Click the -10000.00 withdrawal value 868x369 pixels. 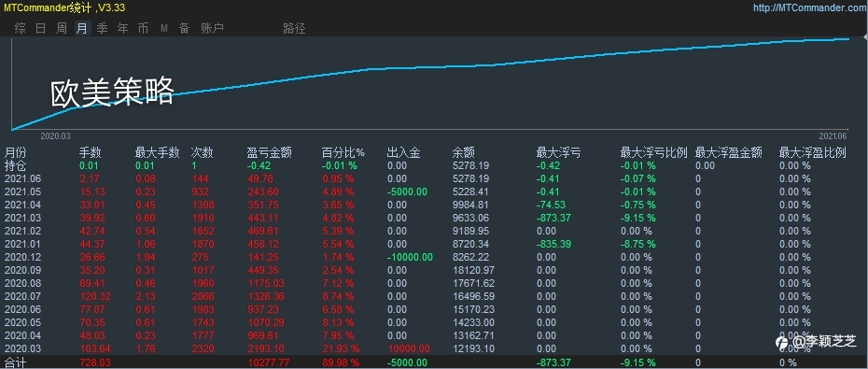click(410, 257)
